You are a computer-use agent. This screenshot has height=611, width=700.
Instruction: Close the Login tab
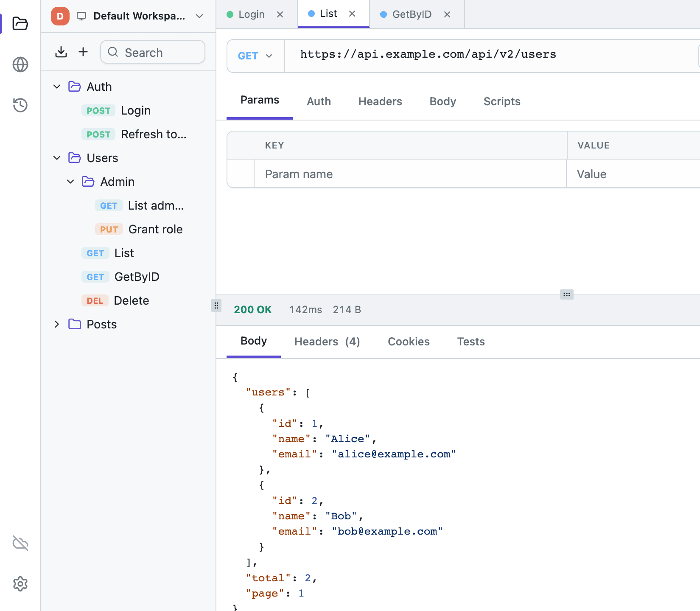pos(280,14)
